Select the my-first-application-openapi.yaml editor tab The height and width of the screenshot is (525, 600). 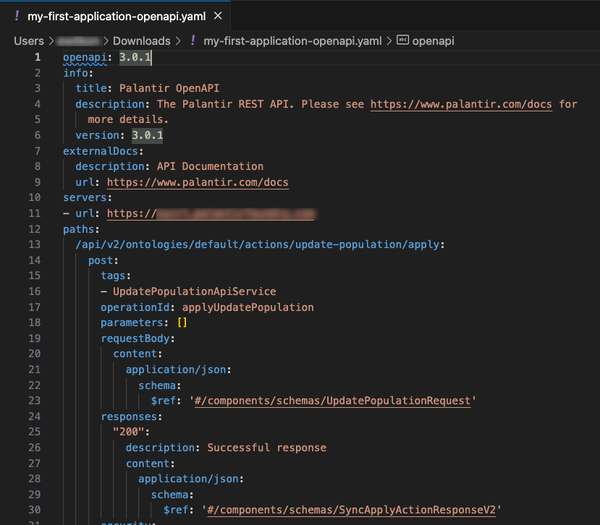tap(115, 16)
